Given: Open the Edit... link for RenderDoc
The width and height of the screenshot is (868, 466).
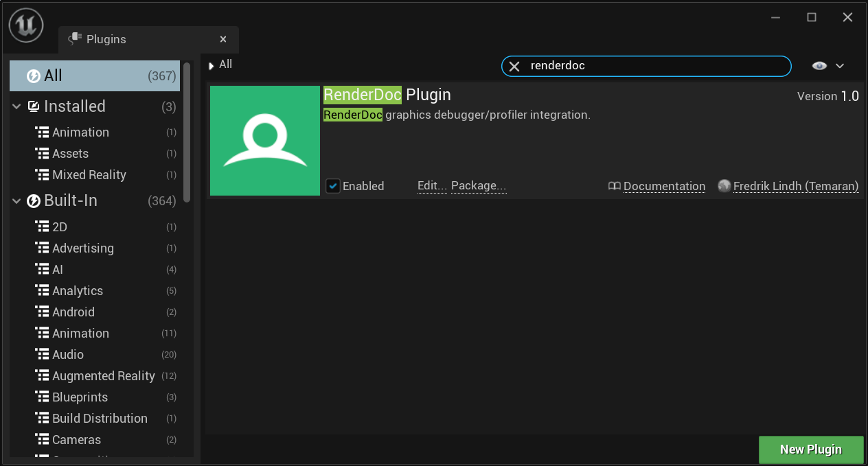Looking at the screenshot, I should [x=432, y=186].
